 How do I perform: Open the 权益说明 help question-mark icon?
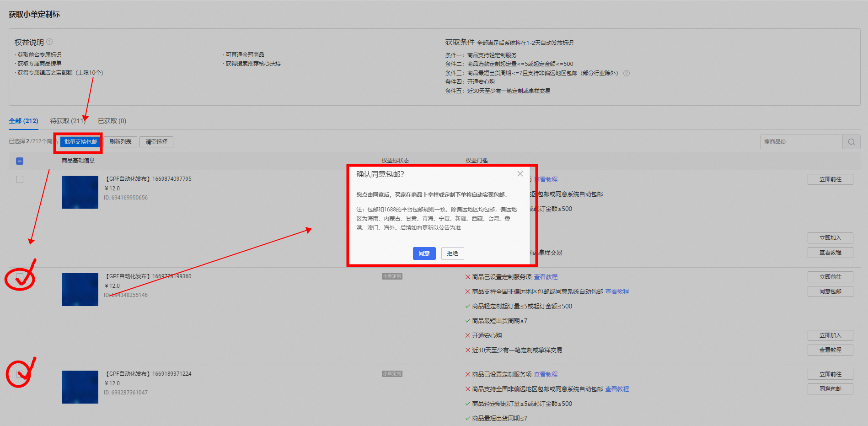[x=49, y=41]
